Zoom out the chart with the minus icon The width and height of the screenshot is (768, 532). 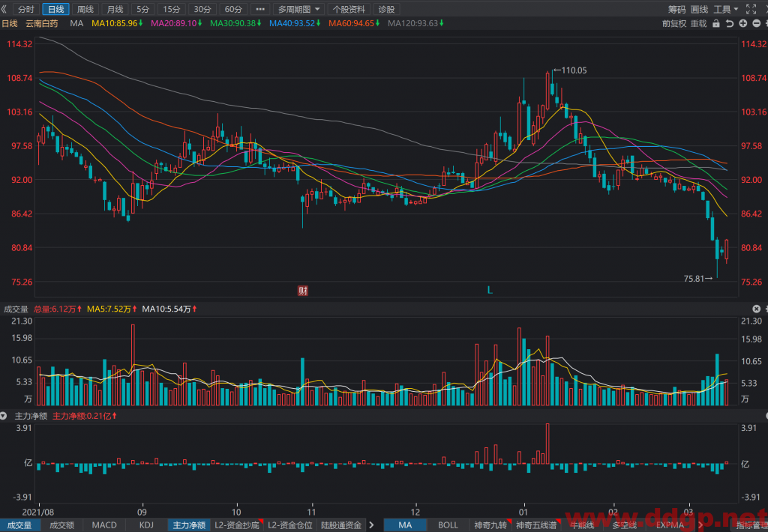[756, 23]
